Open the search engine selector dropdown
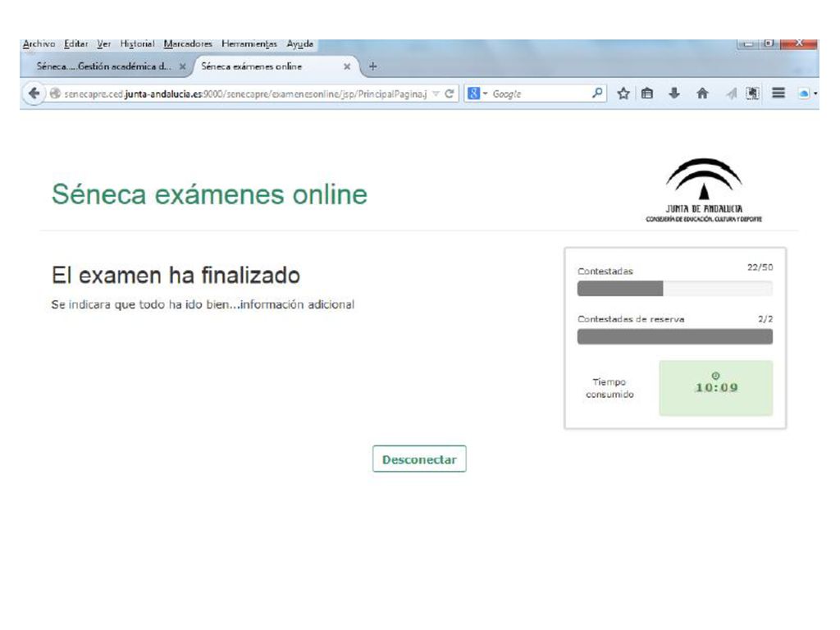Screen dimensions: 840x630 coord(486,94)
